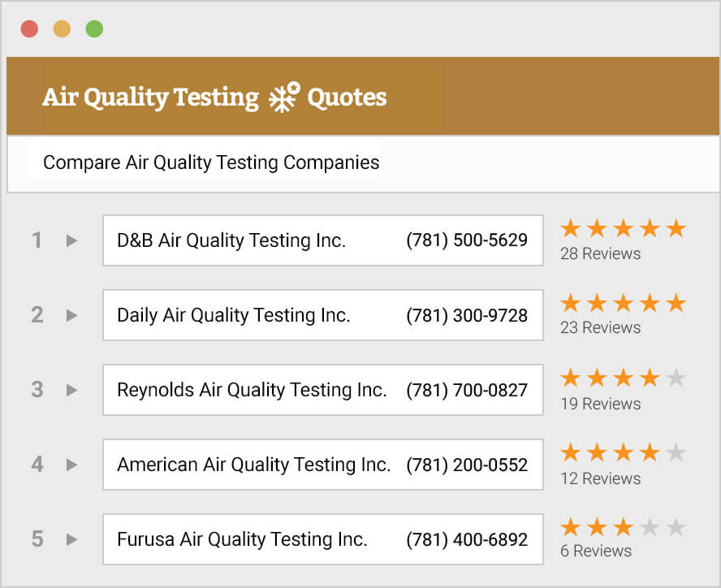This screenshot has width=721, height=588.
Task: Click the green traffic light circle
Action: (94, 28)
